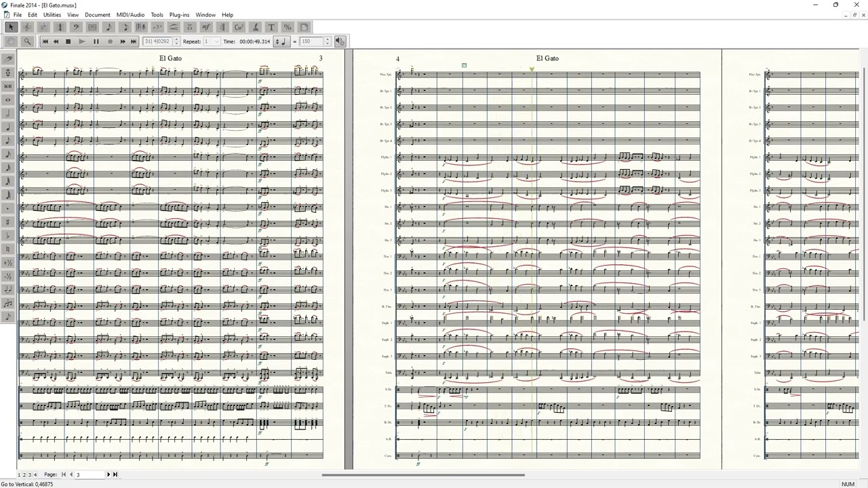
Task: Open the Document menu
Action: pos(98,15)
